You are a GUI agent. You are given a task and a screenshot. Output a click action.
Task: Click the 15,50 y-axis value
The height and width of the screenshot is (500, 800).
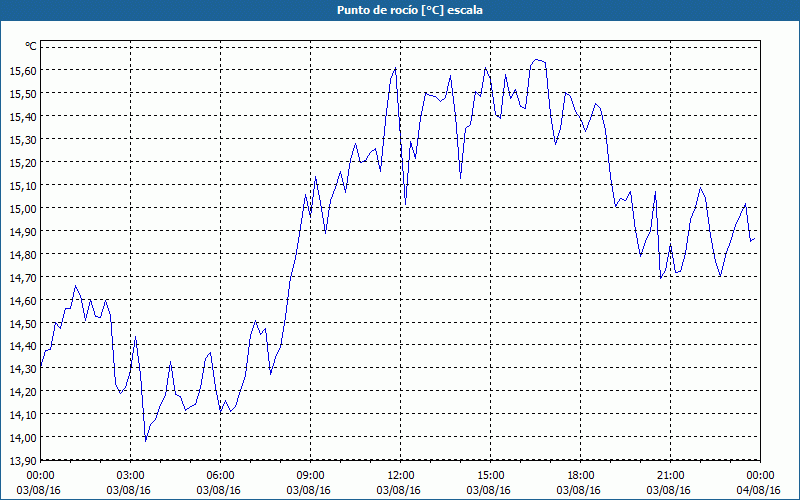(23, 93)
